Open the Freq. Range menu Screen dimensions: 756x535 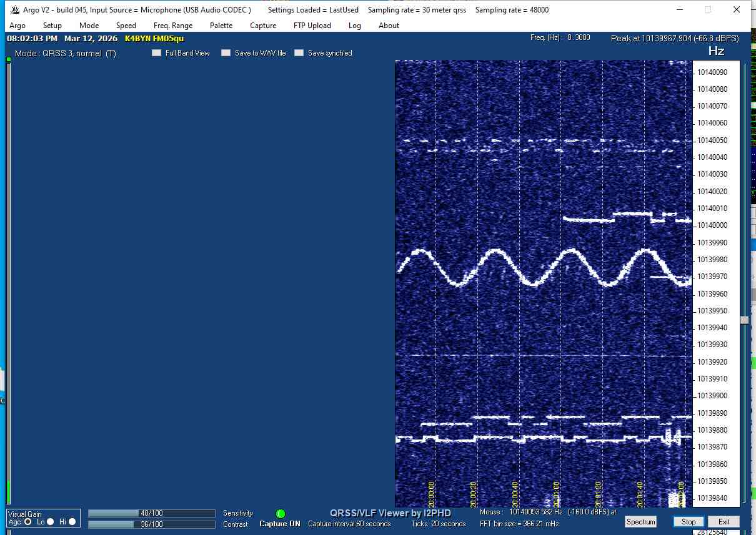tap(173, 26)
